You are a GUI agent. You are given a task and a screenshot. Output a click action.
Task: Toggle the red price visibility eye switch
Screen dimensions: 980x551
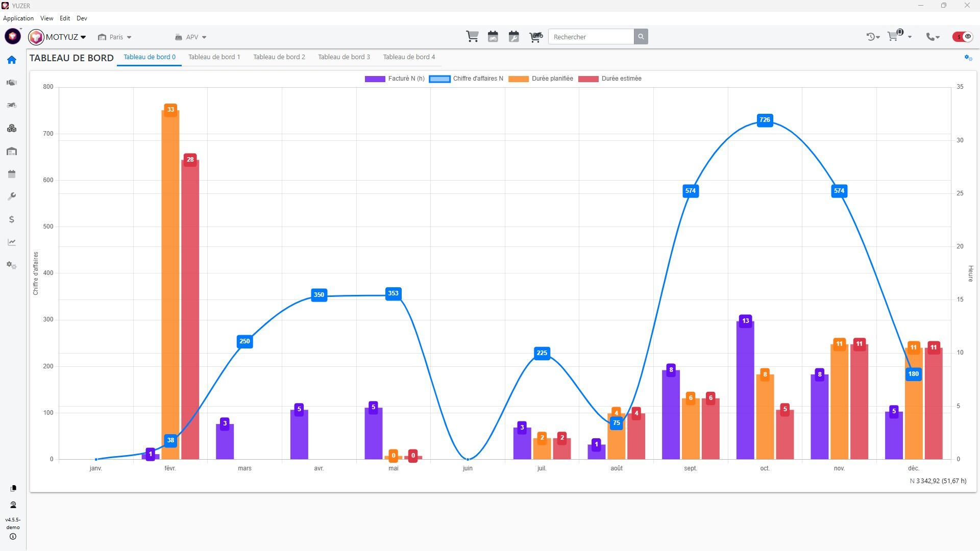pyautogui.click(x=963, y=37)
